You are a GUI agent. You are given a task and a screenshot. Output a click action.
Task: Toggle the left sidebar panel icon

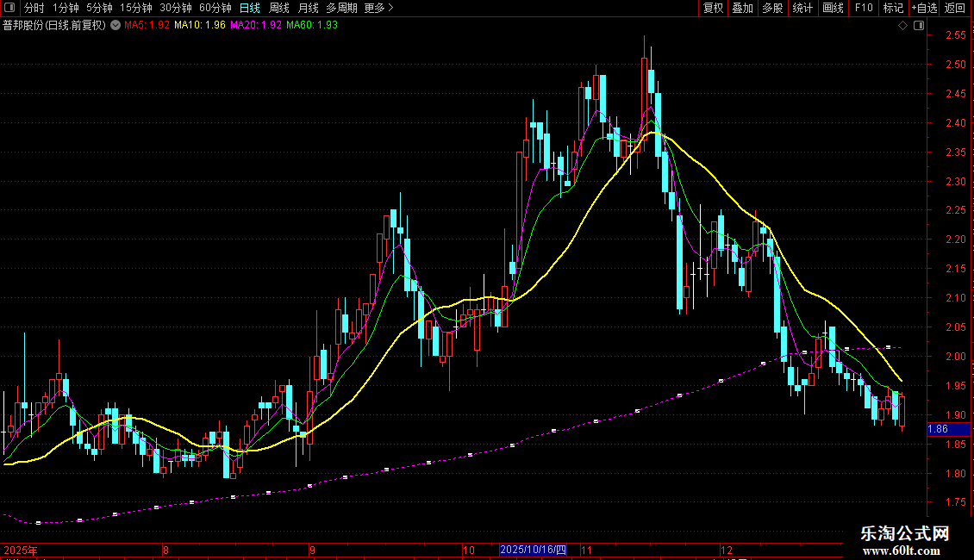coord(9,8)
